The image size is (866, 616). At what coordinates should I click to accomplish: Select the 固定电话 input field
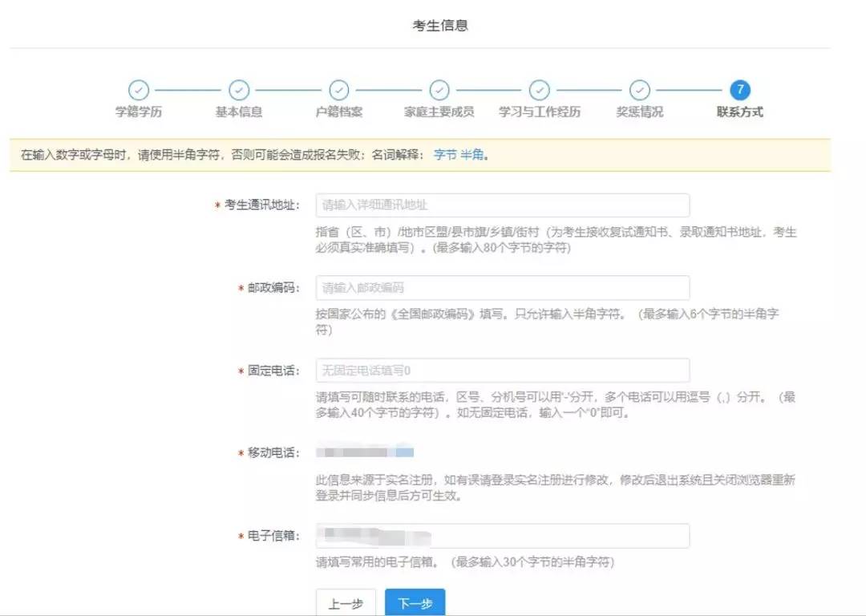pyautogui.click(x=503, y=371)
